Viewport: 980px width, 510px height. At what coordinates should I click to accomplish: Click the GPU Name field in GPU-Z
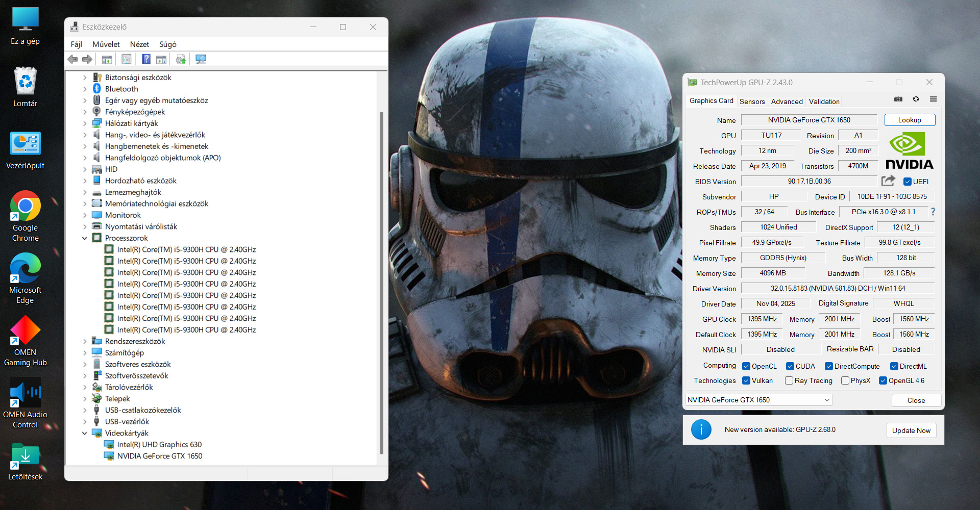coord(809,120)
